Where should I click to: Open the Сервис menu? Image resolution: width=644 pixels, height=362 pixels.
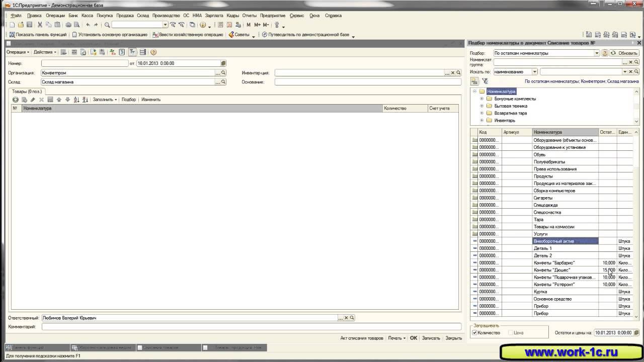click(x=297, y=16)
